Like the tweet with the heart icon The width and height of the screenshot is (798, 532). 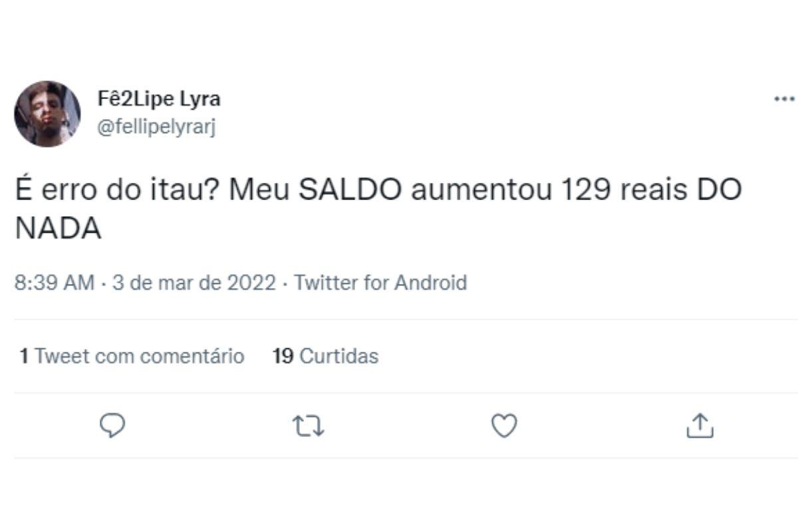(504, 426)
